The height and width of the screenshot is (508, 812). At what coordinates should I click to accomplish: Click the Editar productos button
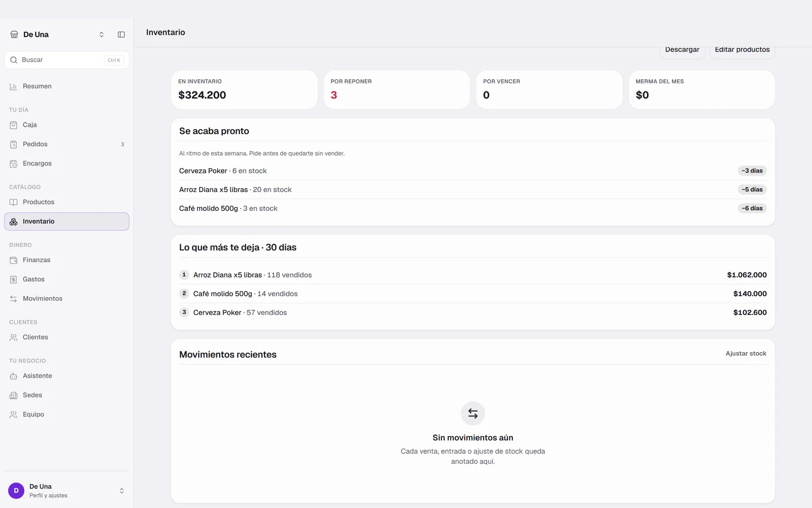point(742,50)
